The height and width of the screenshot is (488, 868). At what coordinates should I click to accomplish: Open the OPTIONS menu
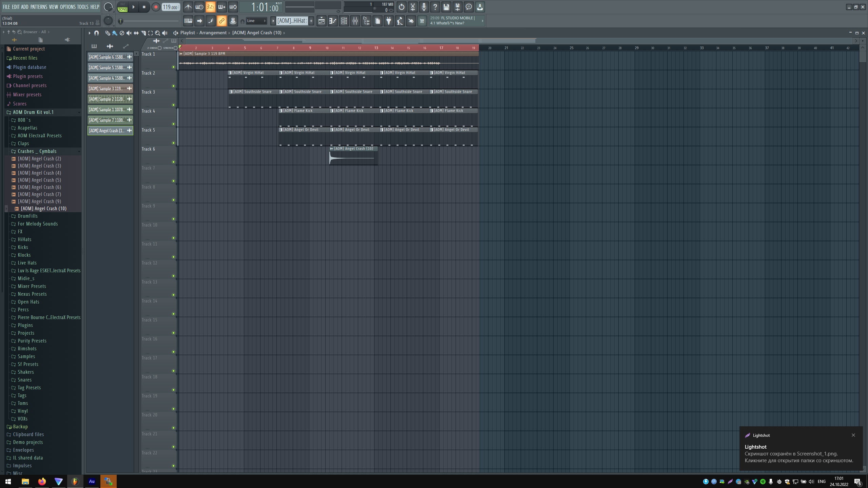(x=68, y=7)
